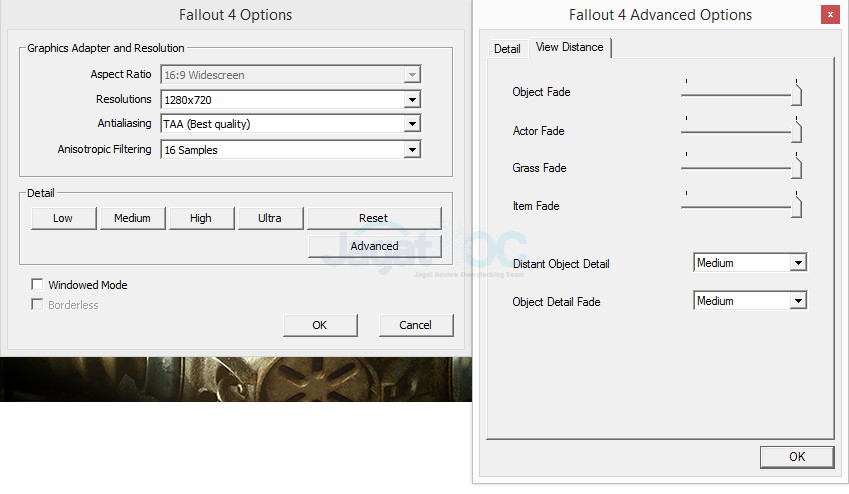The image size is (849, 494).
Task: Open the Antialiasing dropdown list
Action: 411,124
